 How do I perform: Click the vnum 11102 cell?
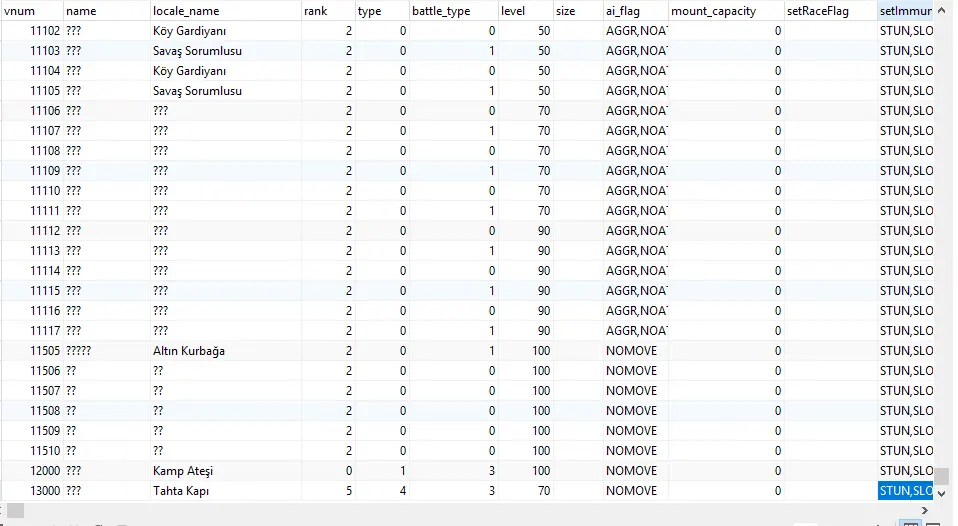45,31
